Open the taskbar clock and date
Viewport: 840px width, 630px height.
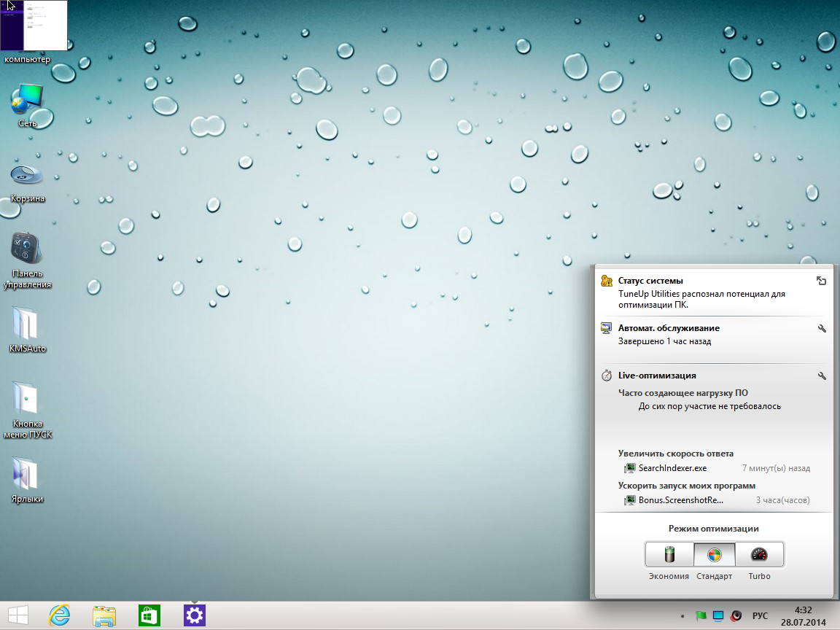[x=803, y=615]
